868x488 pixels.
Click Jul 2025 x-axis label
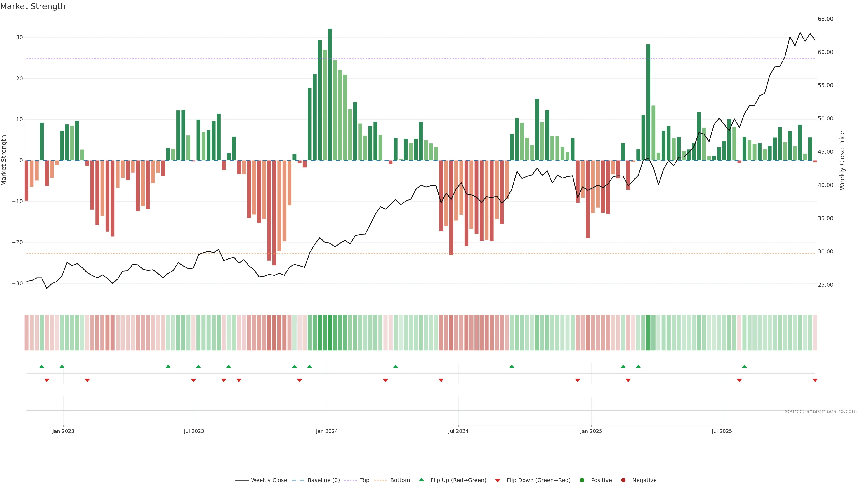pyautogui.click(x=722, y=431)
